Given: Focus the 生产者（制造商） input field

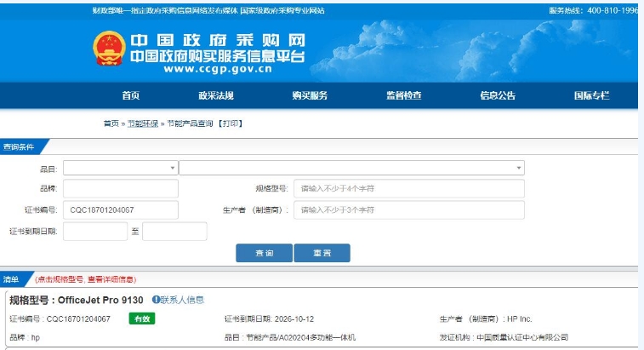Looking at the screenshot, I should (x=409, y=209).
